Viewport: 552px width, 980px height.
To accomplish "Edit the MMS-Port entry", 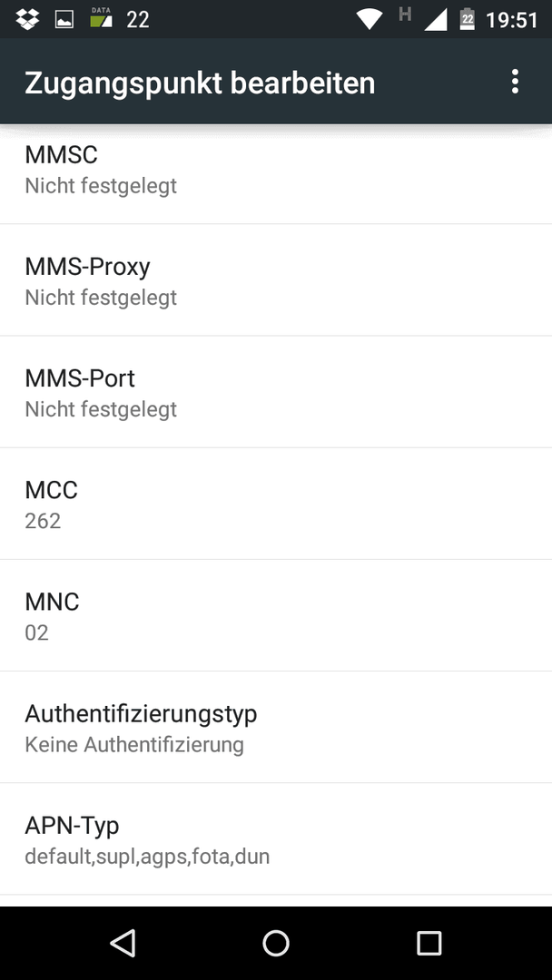I will pyautogui.click(x=276, y=392).
